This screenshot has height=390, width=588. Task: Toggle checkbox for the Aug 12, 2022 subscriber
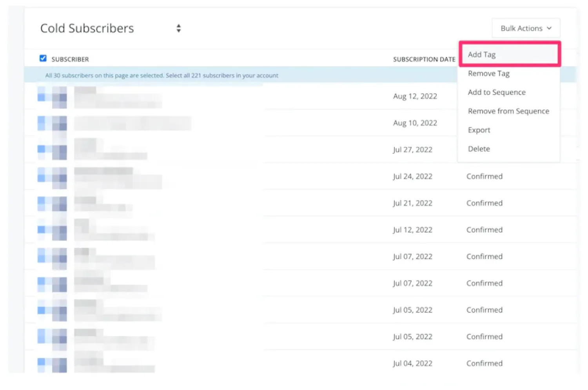click(41, 97)
